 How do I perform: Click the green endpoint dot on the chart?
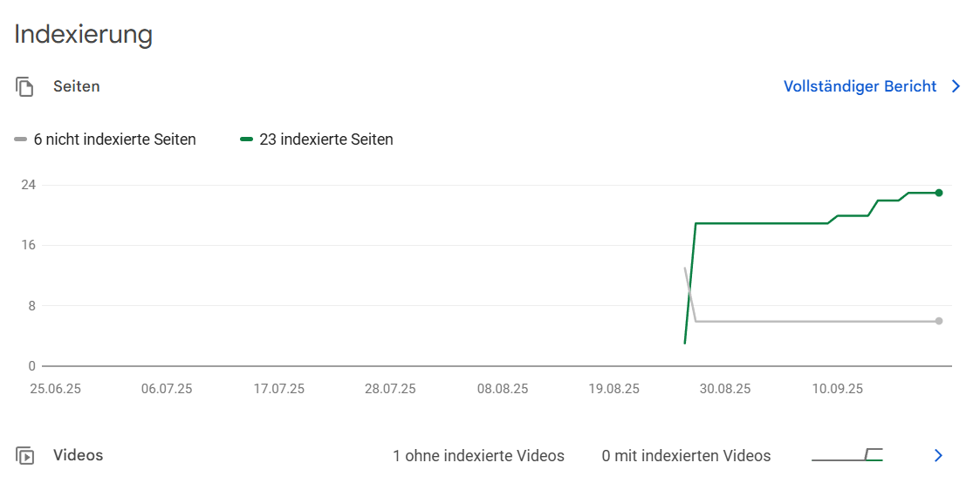point(939,193)
